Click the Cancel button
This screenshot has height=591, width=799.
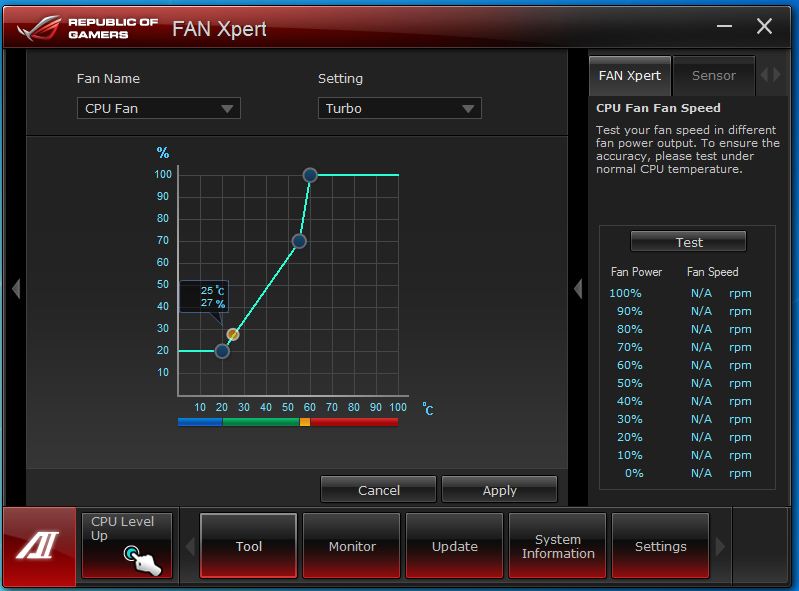coord(379,490)
